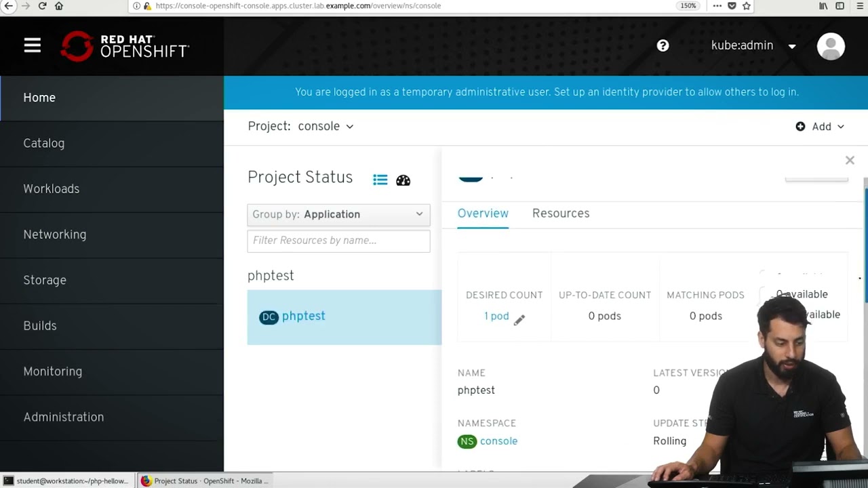This screenshot has width=868, height=488.
Task: Click the 1 pod desired count link
Action: coord(496,316)
